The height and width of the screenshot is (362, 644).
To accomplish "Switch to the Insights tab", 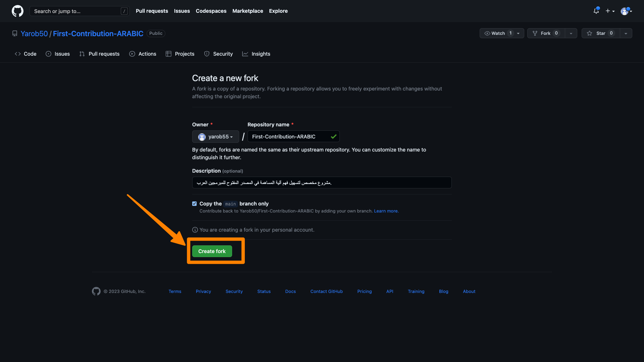I will point(256,54).
